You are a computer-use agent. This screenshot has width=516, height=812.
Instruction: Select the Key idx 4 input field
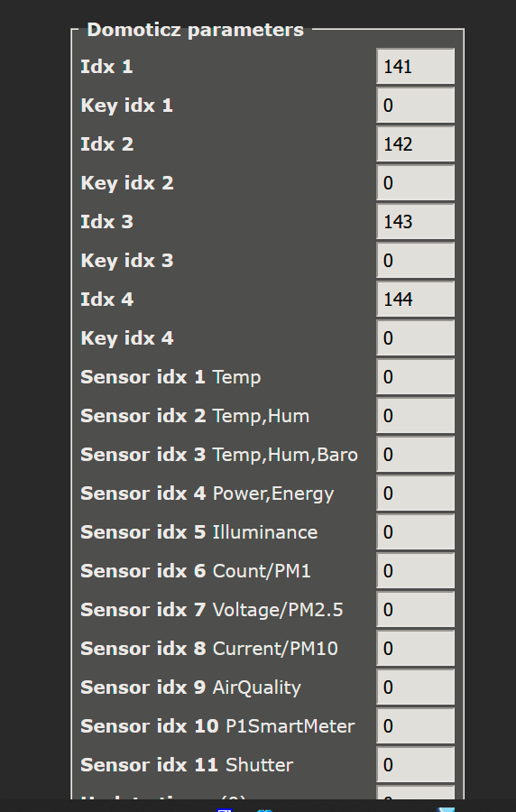416,338
